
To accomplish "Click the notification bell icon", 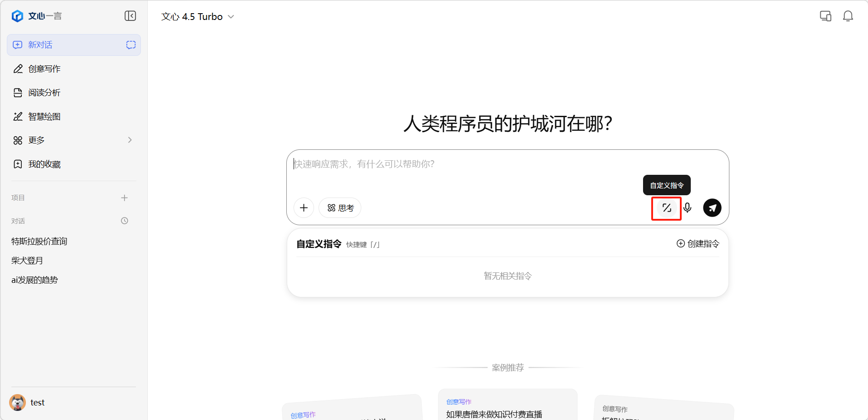I will click(x=848, y=16).
